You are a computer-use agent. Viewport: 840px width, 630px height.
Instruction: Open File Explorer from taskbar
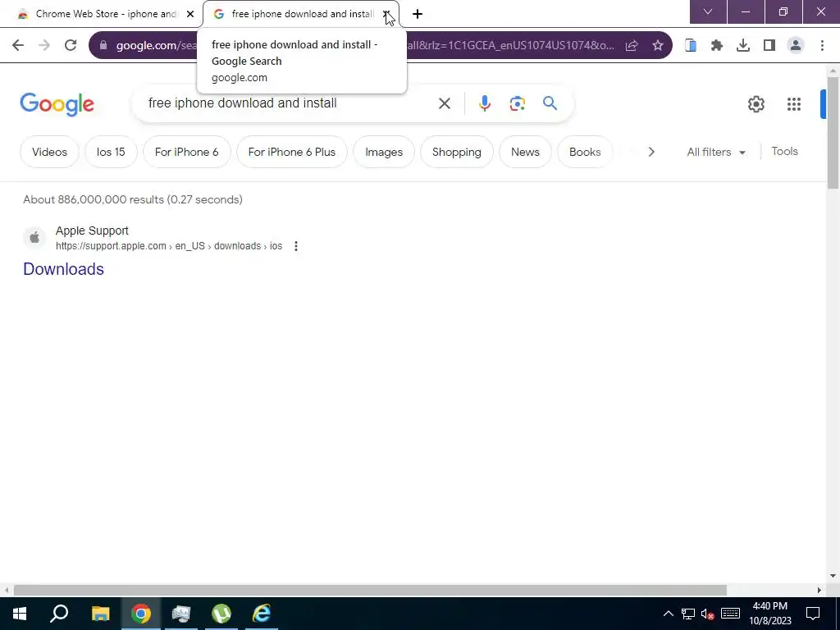click(100, 614)
